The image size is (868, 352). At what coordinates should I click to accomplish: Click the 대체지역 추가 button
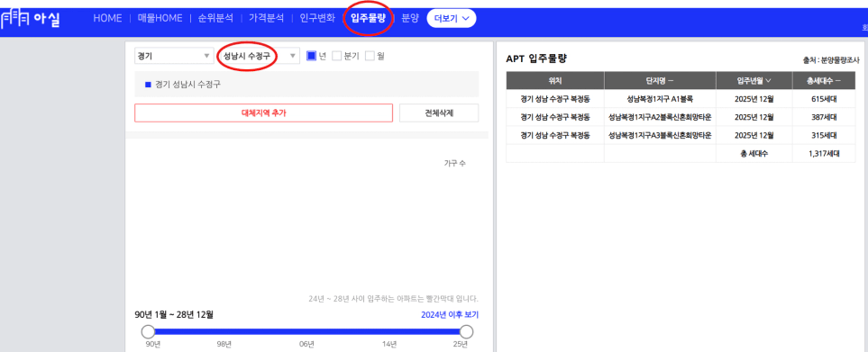(x=263, y=113)
